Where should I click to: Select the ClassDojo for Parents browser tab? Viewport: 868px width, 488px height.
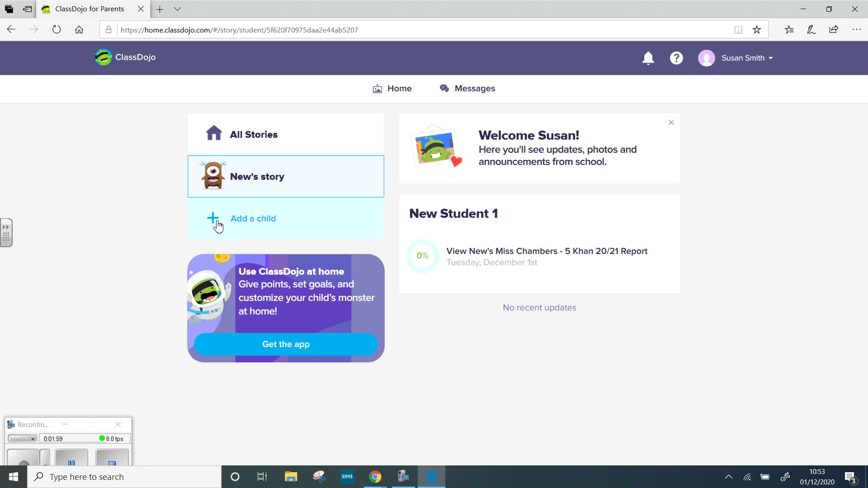click(93, 9)
